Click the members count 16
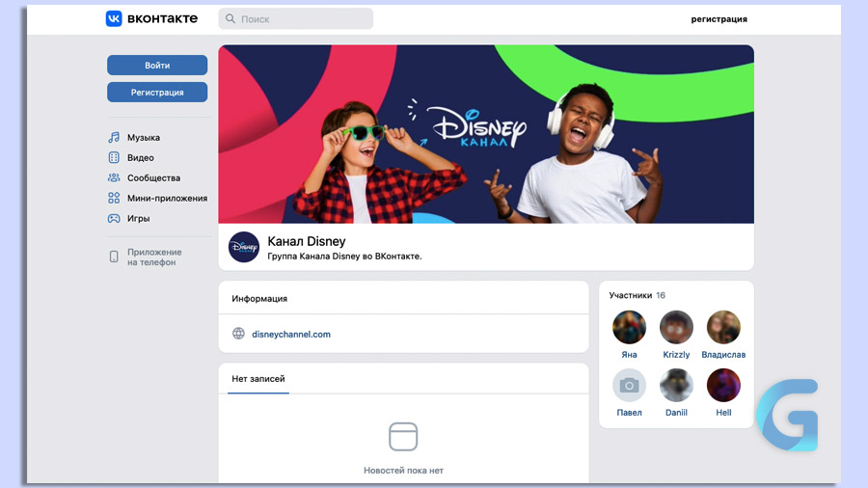 (x=661, y=295)
